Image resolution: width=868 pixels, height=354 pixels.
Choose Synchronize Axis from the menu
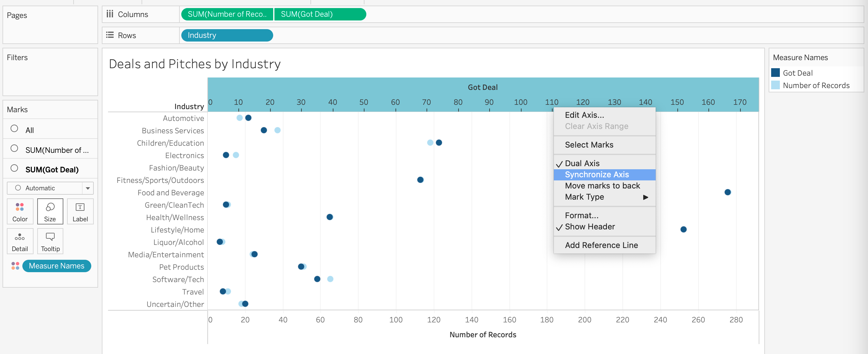pyautogui.click(x=596, y=175)
